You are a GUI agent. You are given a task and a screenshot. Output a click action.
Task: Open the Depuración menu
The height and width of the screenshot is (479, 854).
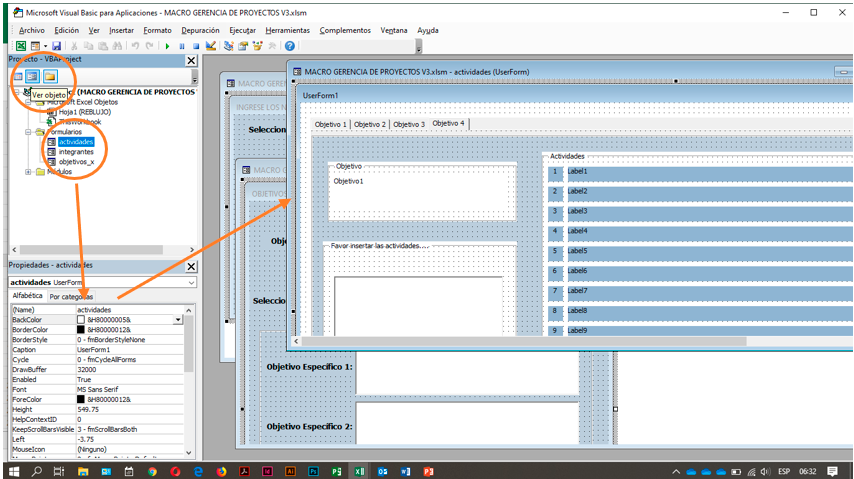[x=200, y=31]
